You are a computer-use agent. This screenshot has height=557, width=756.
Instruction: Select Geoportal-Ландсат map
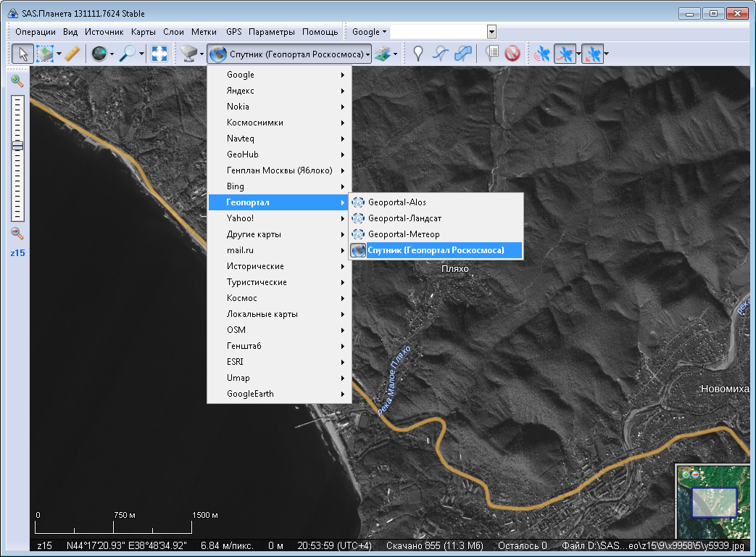pyautogui.click(x=436, y=218)
